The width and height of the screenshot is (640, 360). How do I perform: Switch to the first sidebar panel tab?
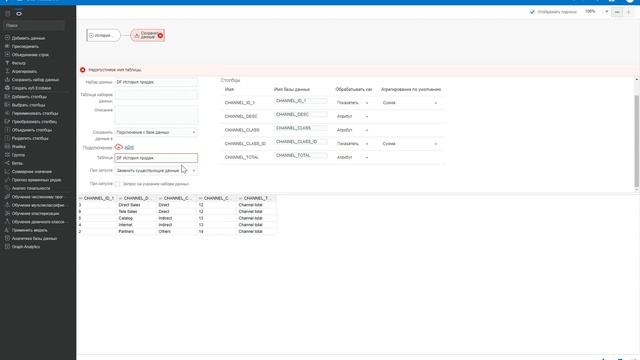tap(8, 13)
